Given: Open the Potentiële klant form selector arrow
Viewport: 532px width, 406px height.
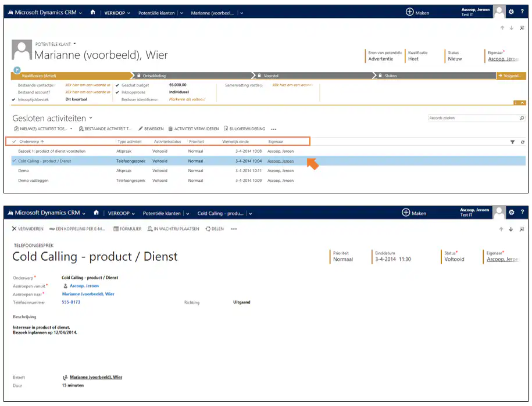Looking at the screenshot, I should (75, 44).
